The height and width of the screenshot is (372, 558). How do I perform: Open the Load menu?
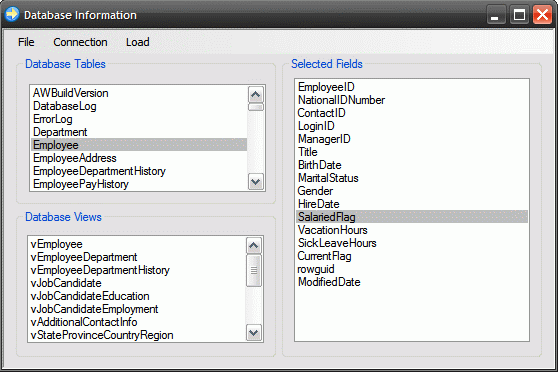point(138,42)
